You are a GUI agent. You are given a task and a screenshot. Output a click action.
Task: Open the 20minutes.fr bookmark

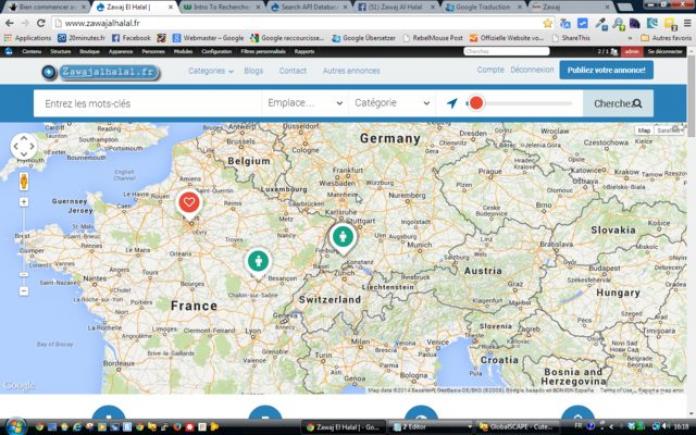82,38
